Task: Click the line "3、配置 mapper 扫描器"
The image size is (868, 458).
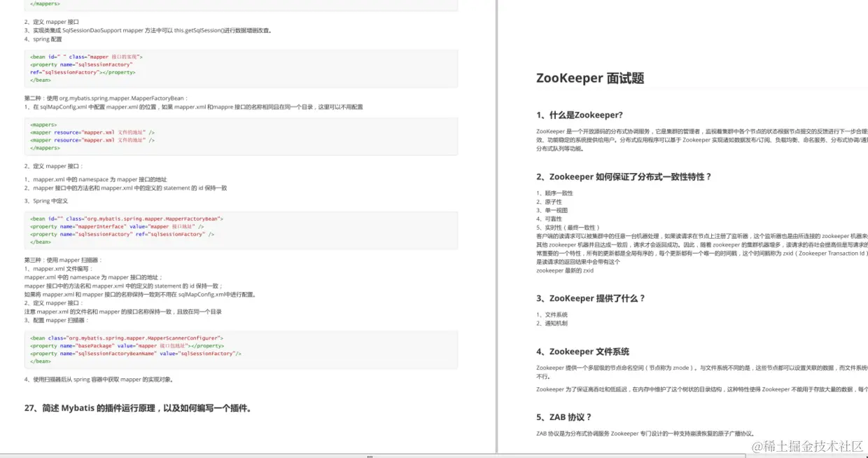Action: (57, 320)
